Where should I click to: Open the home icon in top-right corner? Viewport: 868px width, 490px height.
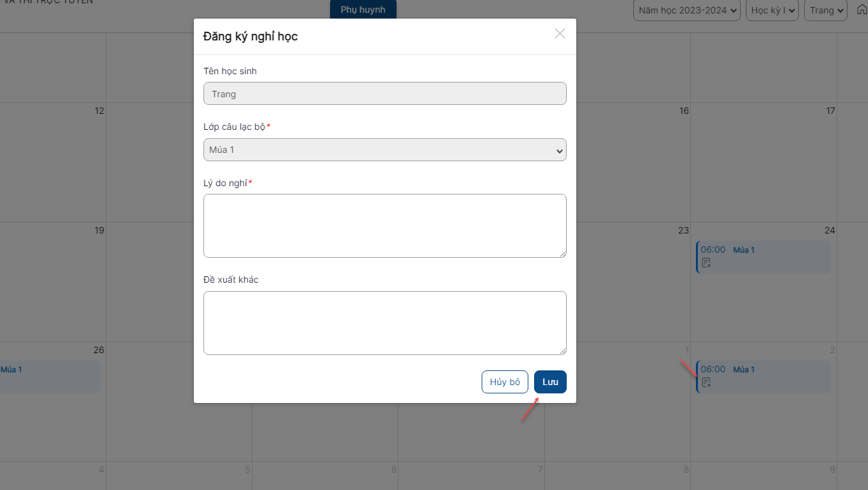point(862,10)
